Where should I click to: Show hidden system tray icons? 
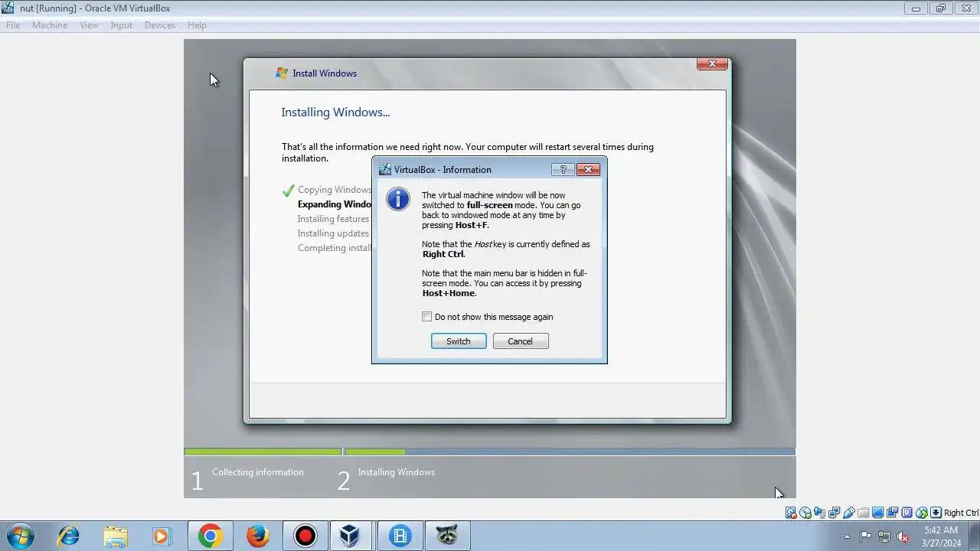pyautogui.click(x=847, y=536)
